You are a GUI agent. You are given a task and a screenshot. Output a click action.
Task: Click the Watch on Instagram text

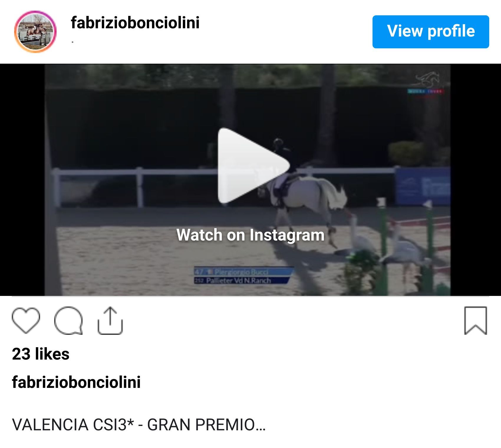[x=250, y=235]
